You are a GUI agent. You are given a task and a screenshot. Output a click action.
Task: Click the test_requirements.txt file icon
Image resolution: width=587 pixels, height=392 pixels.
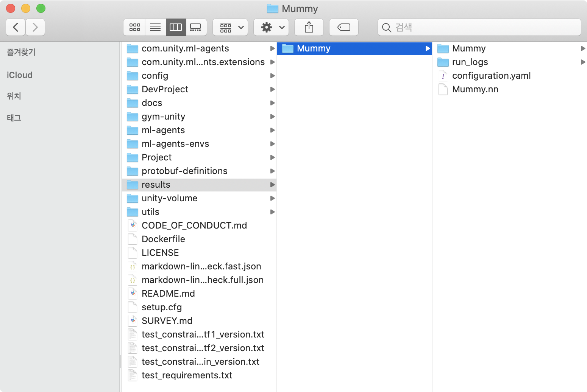(133, 375)
